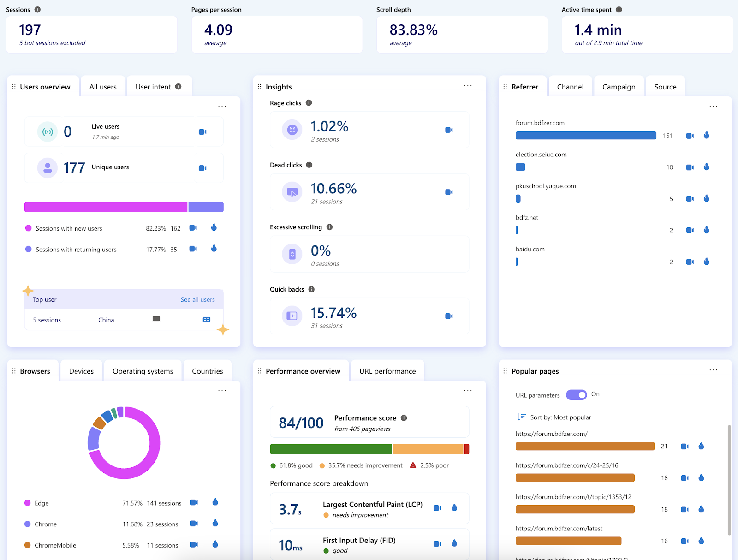Watch recordings from election.seiue.com referrer

click(x=690, y=167)
